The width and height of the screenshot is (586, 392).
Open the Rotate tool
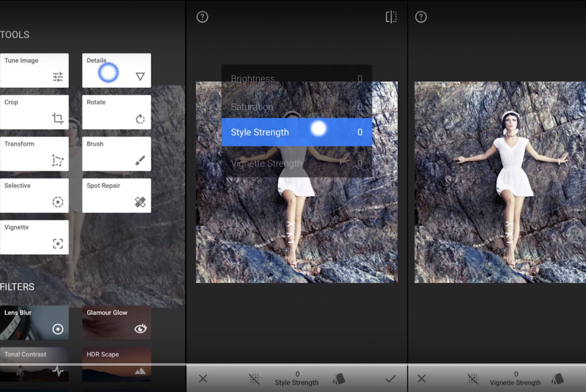(117, 112)
